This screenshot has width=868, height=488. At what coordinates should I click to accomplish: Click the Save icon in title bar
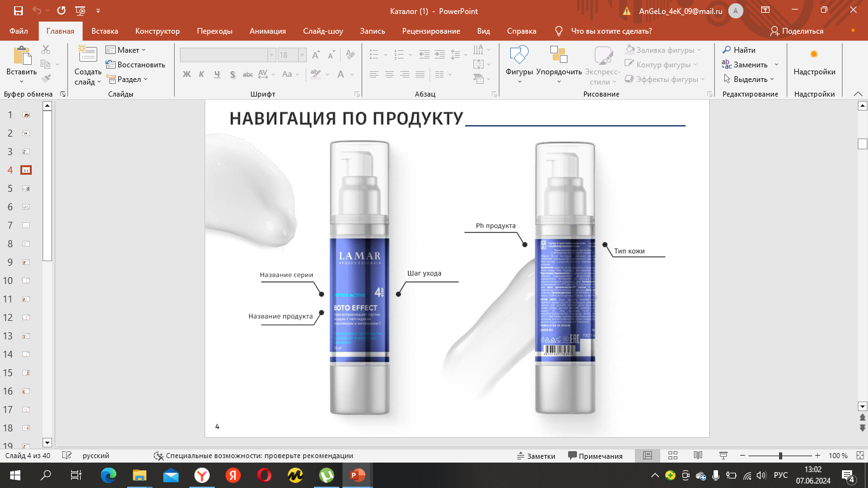(18, 11)
